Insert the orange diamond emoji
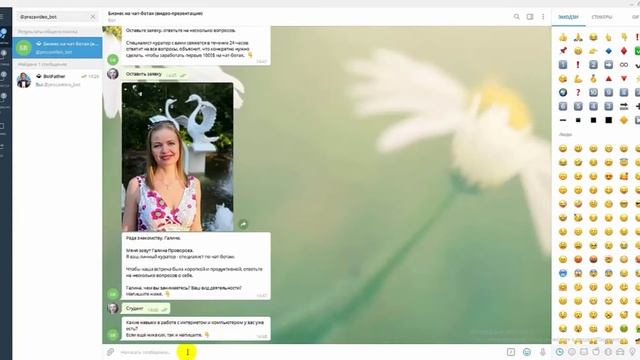640x360 pixels. coord(624,120)
